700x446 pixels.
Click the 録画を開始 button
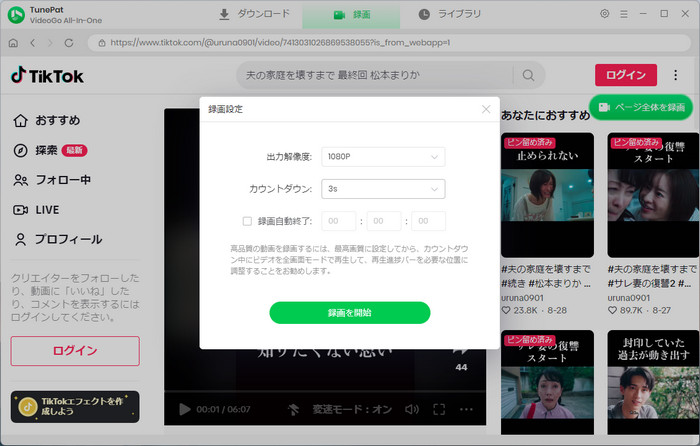(350, 313)
